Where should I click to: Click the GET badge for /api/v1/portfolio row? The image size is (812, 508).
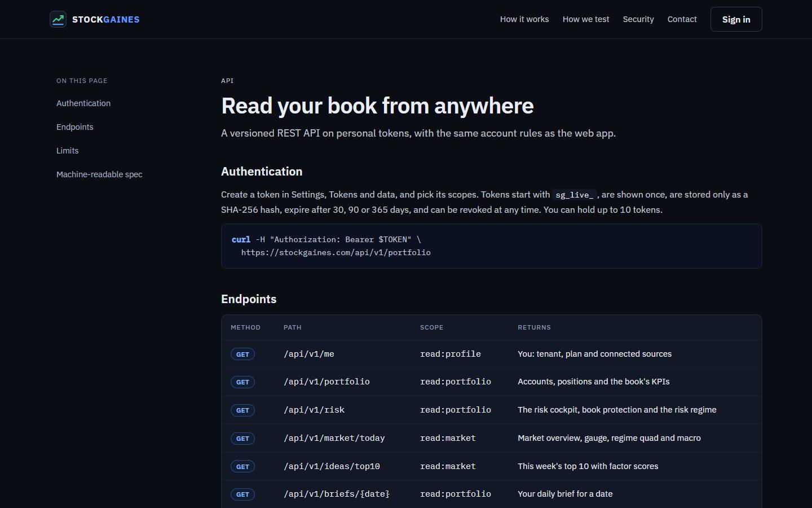click(242, 382)
